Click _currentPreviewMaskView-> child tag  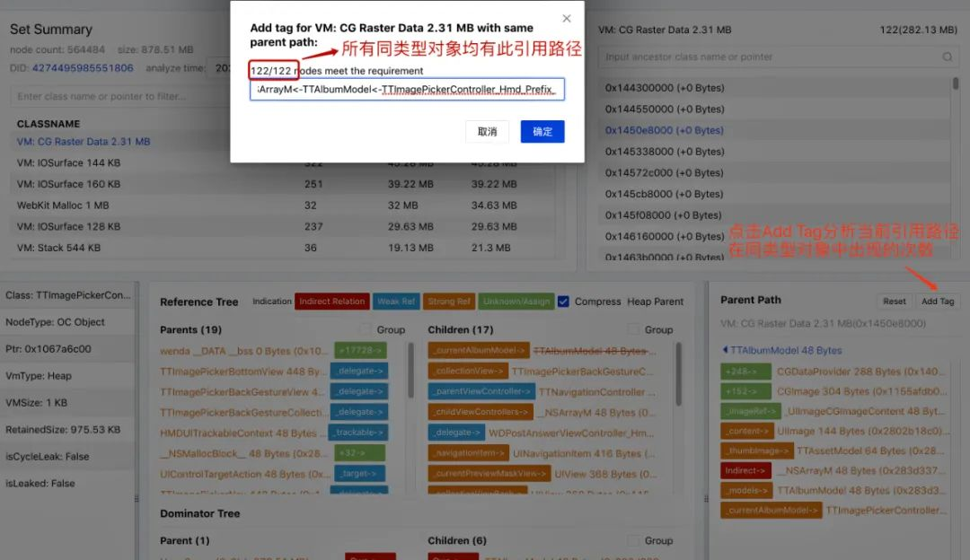point(489,474)
